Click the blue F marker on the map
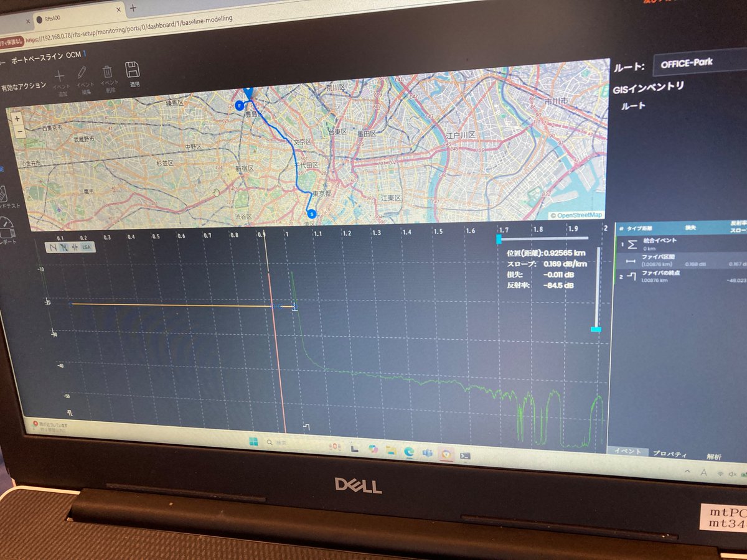 (238, 106)
